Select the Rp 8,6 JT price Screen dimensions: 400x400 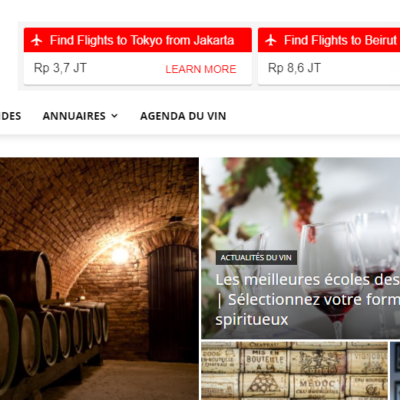294,68
